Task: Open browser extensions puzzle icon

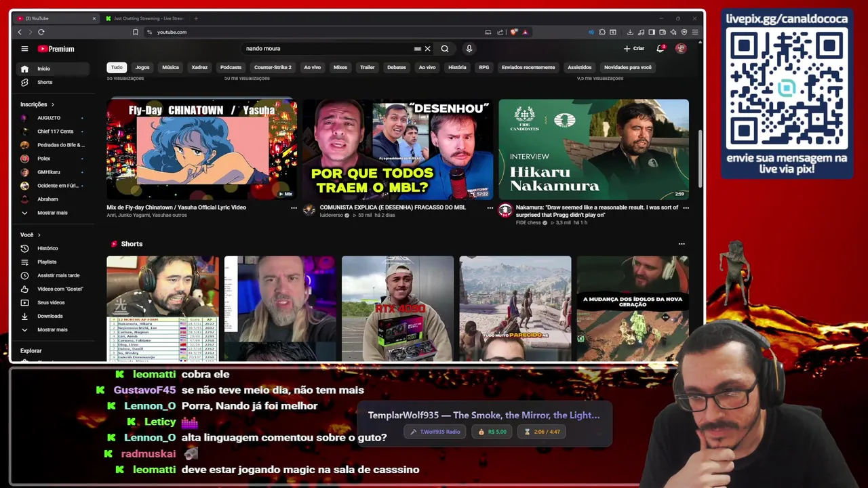Action: coord(602,32)
